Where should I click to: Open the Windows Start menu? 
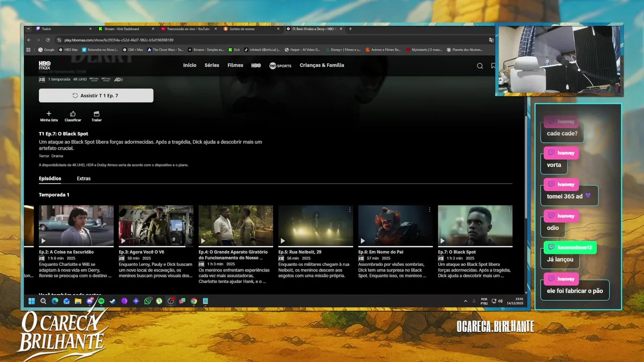[31, 301]
